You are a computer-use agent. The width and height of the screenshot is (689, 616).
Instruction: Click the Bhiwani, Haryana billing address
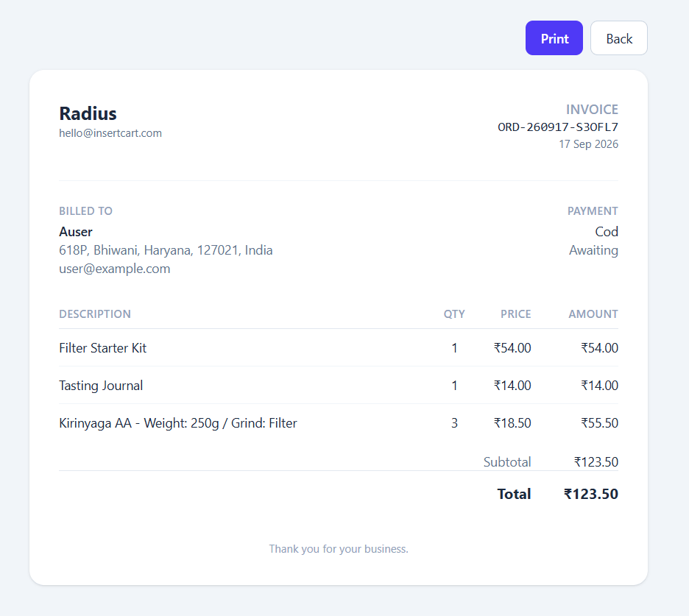pyautogui.click(x=166, y=250)
